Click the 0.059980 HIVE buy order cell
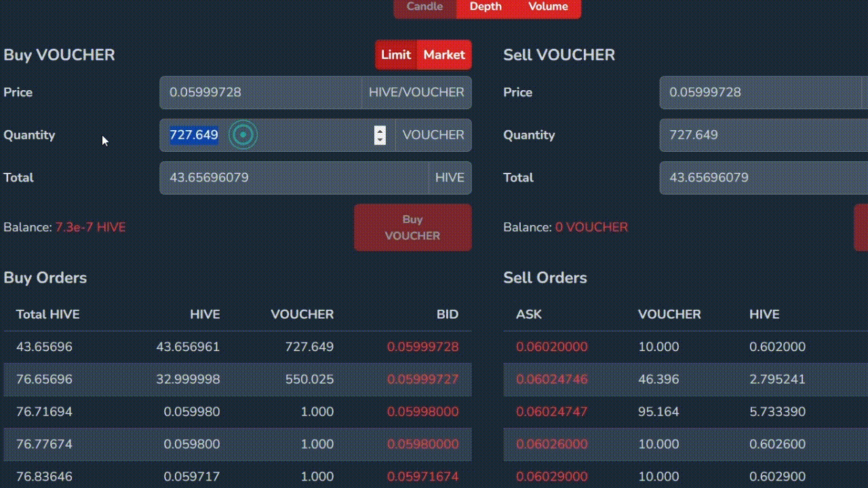This screenshot has width=868, height=488. tap(192, 412)
